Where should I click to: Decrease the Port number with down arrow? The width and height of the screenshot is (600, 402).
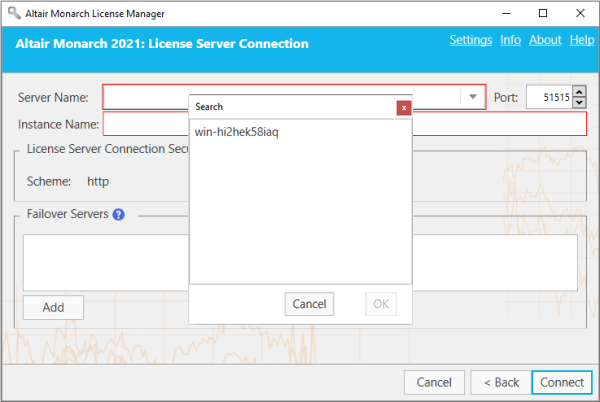point(579,103)
